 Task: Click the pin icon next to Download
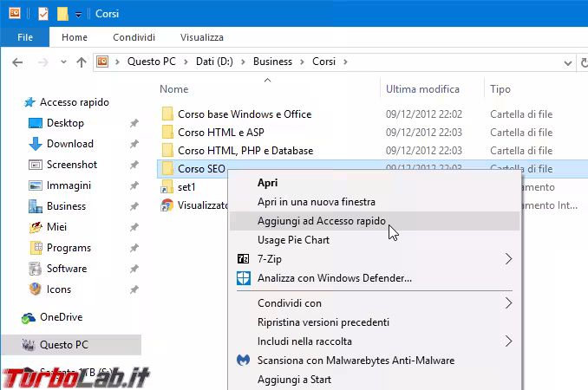coord(134,144)
